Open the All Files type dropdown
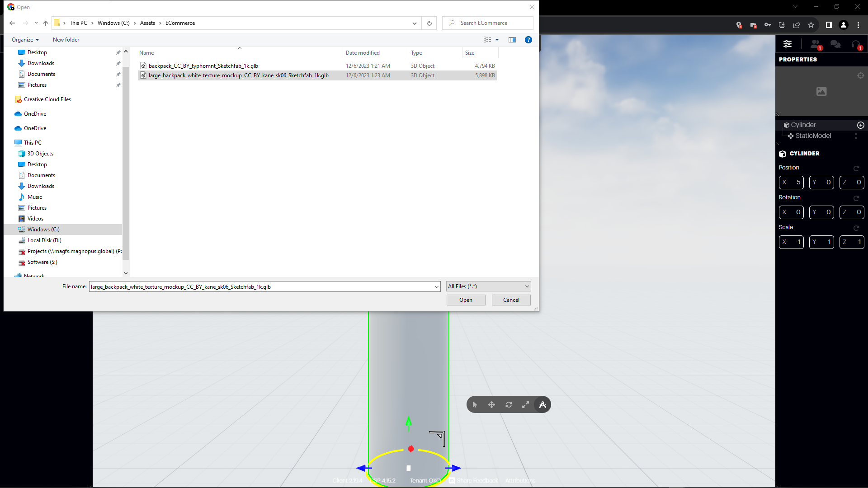This screenshot has height=488, width=868. 488,286
